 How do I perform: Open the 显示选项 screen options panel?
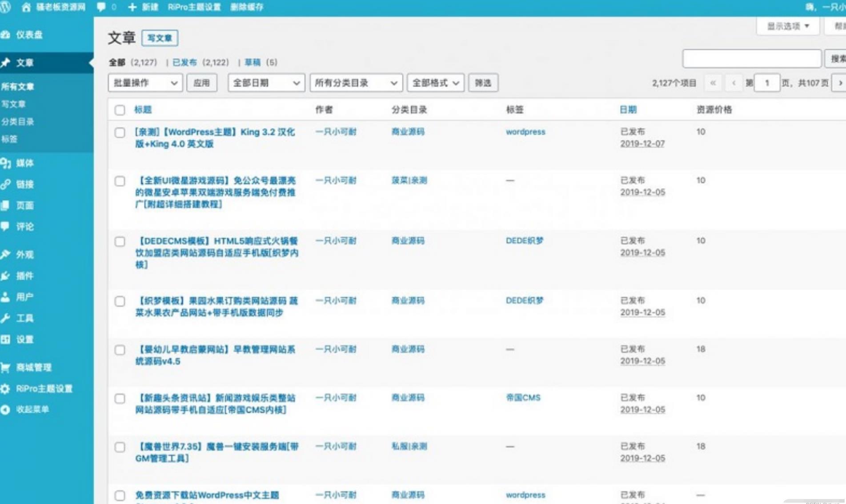pyautogui.click(x=787, y=25)
